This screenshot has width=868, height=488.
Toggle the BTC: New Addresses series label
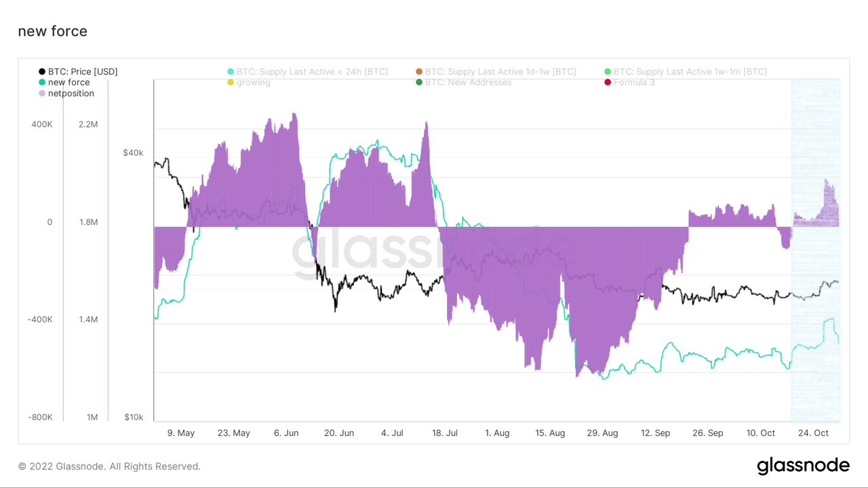[468, 83]
